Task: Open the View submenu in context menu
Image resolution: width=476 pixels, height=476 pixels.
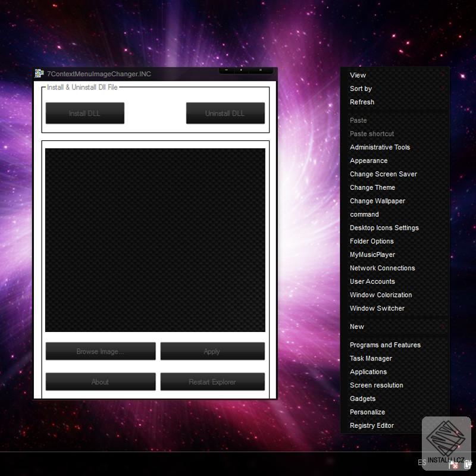Action: tap(395, 76)
